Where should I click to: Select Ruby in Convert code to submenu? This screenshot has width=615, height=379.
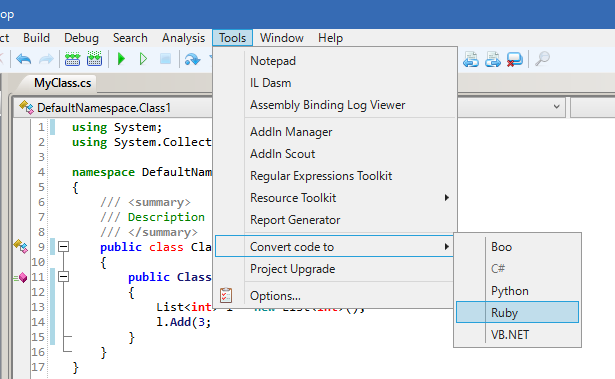point(517,312)
